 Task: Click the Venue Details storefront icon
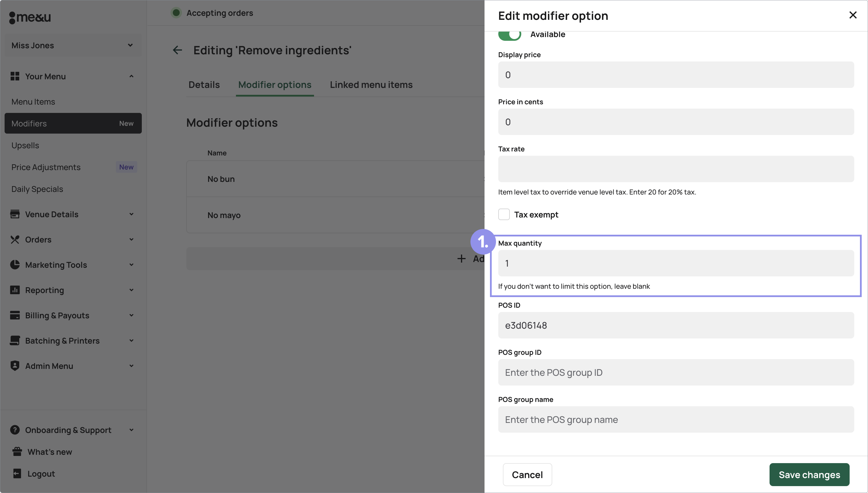click(x=15, y=214)
